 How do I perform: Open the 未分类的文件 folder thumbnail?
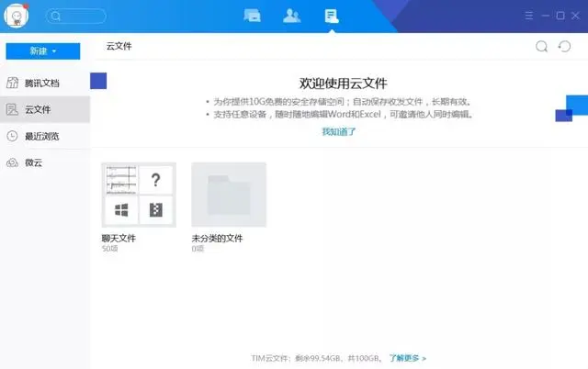(x=229, y=195)
